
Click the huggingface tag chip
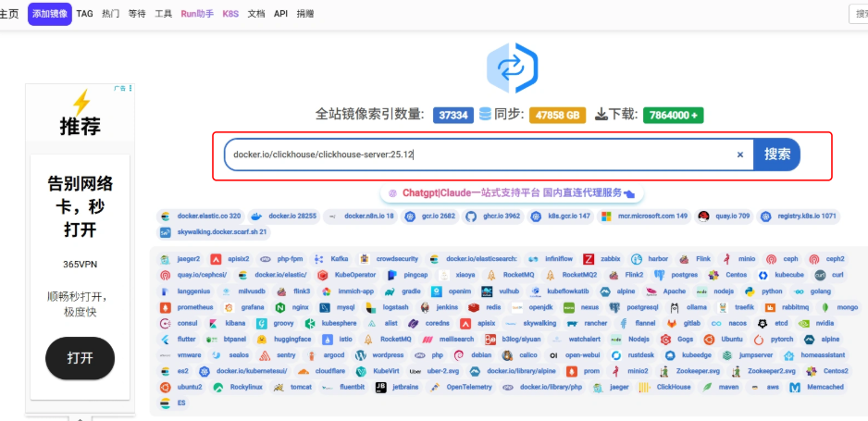point(283,340)
